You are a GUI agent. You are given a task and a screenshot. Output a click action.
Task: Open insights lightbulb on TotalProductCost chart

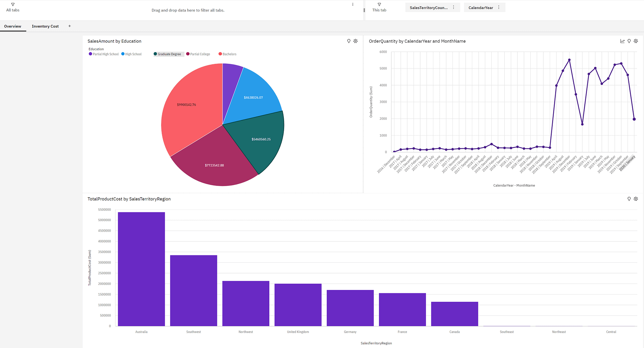pos(629,199)
